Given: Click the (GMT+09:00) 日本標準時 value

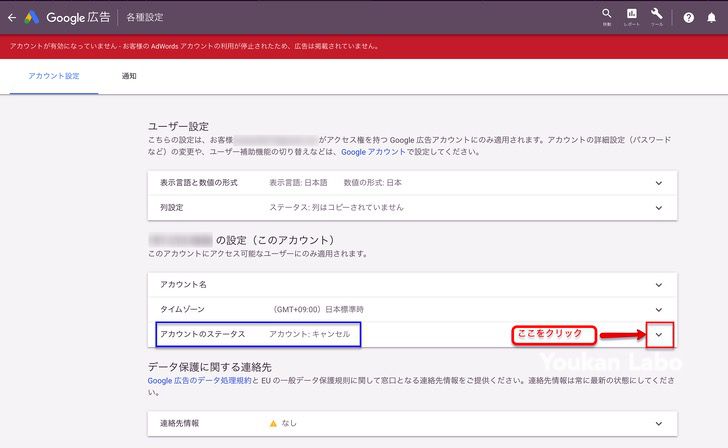Looking at the screenshot, I should (318, 310).
